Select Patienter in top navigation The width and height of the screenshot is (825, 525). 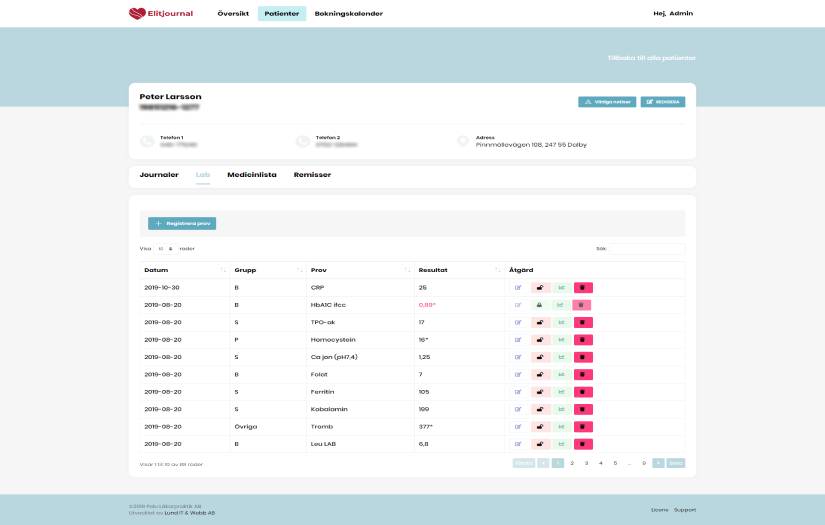coord(281,14)
